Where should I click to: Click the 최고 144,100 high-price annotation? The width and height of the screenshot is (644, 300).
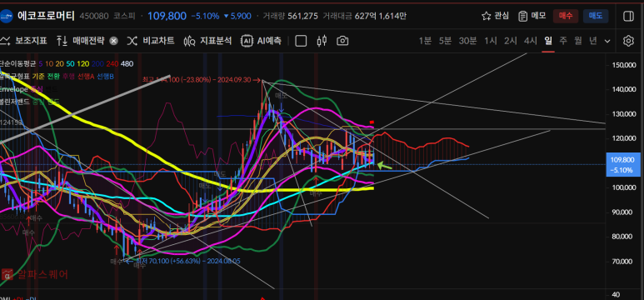[x=202, y=80]
